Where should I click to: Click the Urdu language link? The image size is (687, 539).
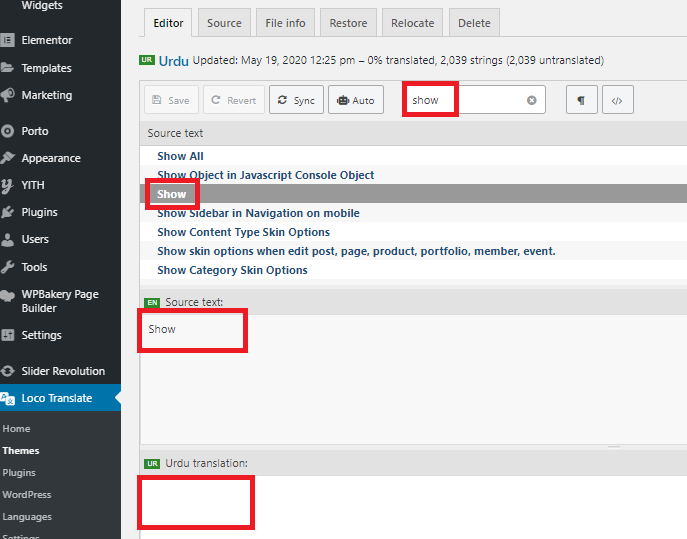[x=174, y=61]
